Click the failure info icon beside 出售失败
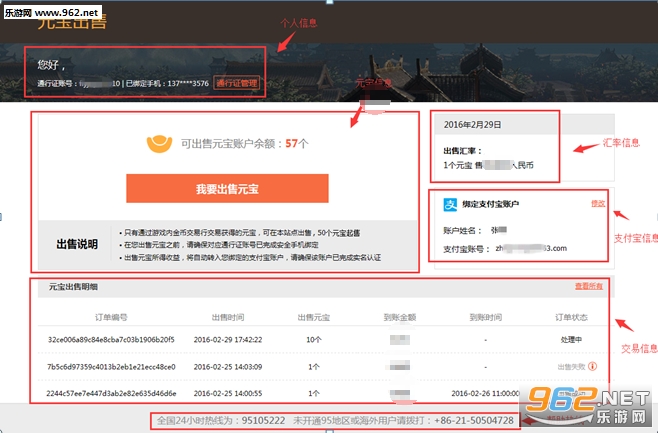 (x=592, y=366)
